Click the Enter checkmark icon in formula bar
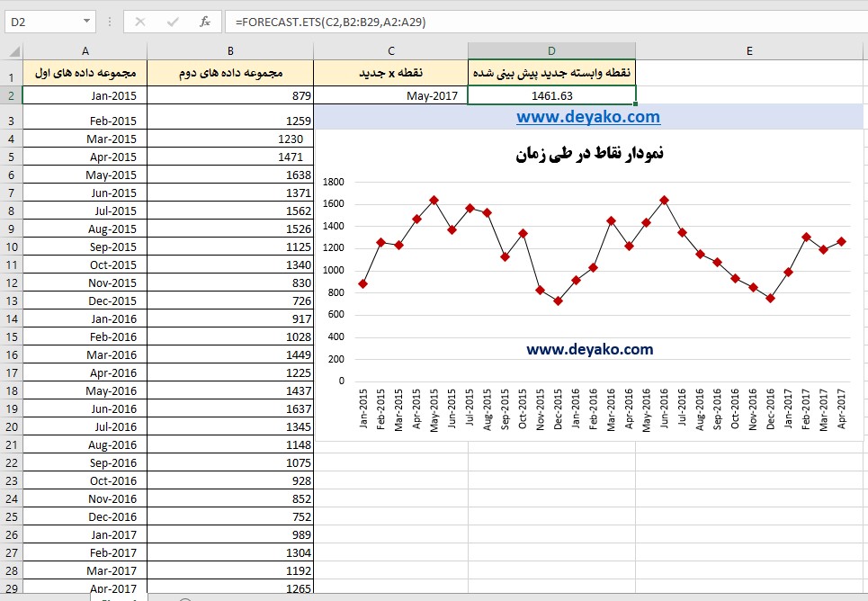 pos(173,22)
